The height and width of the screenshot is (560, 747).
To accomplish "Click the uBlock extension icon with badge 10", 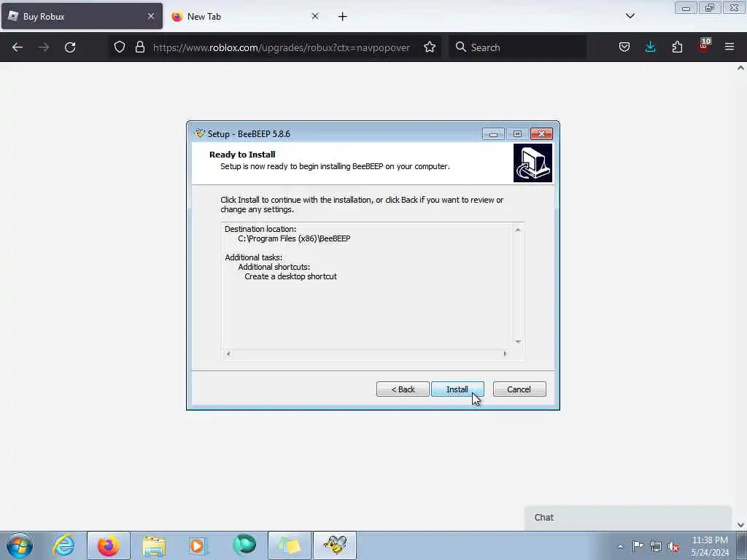I will click(x=704, y=46).
